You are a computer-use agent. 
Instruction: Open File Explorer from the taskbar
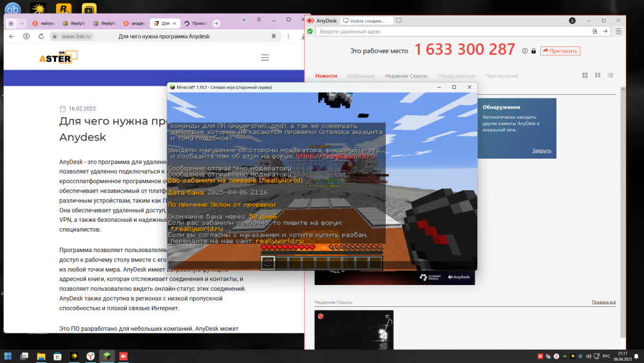41,356
